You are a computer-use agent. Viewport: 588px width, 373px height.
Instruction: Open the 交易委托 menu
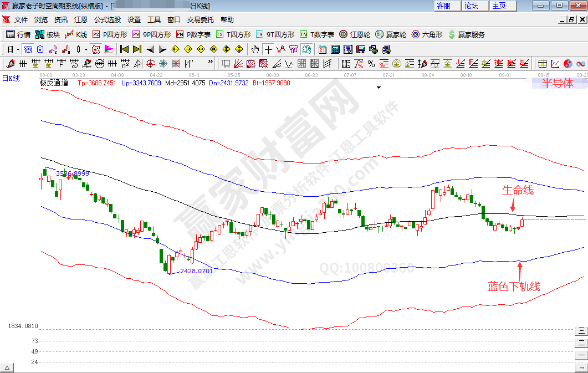pyautogui.click(x=200, y=19)
